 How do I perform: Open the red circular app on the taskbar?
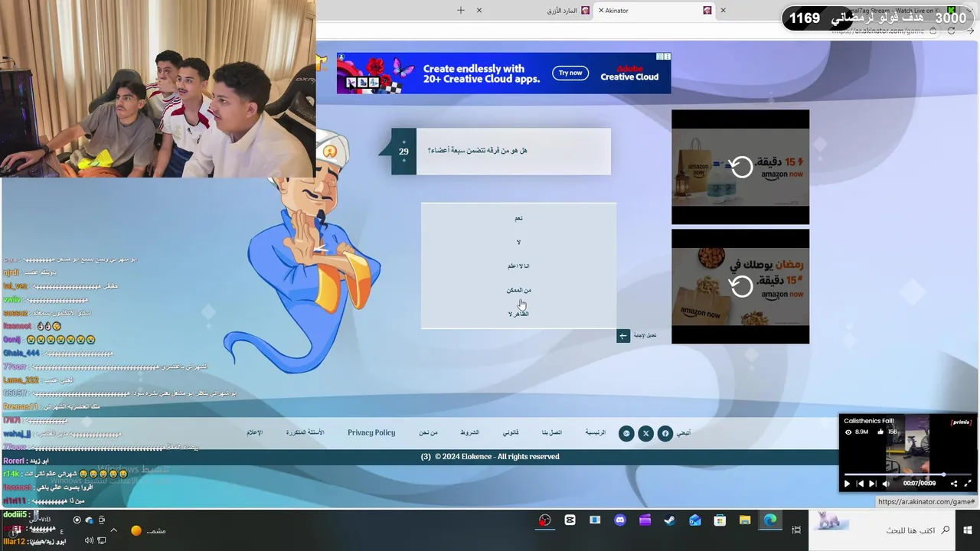click(x=544, y=520)
